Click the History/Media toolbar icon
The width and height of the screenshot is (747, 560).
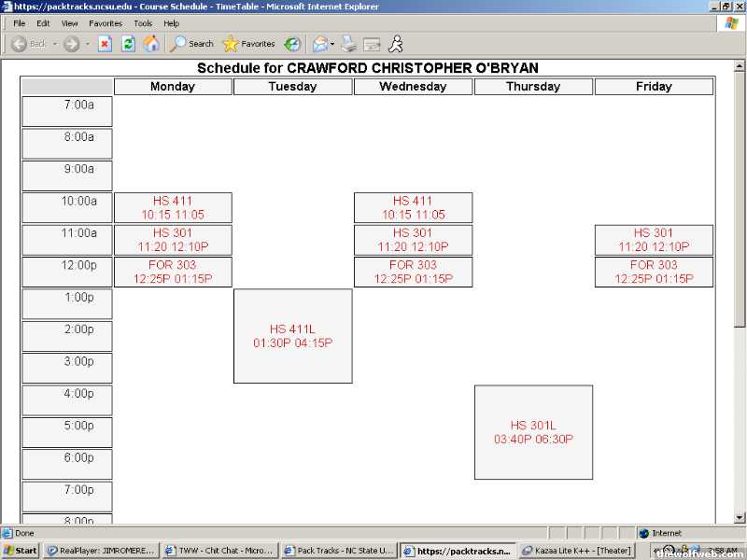[x=293, y=44]
